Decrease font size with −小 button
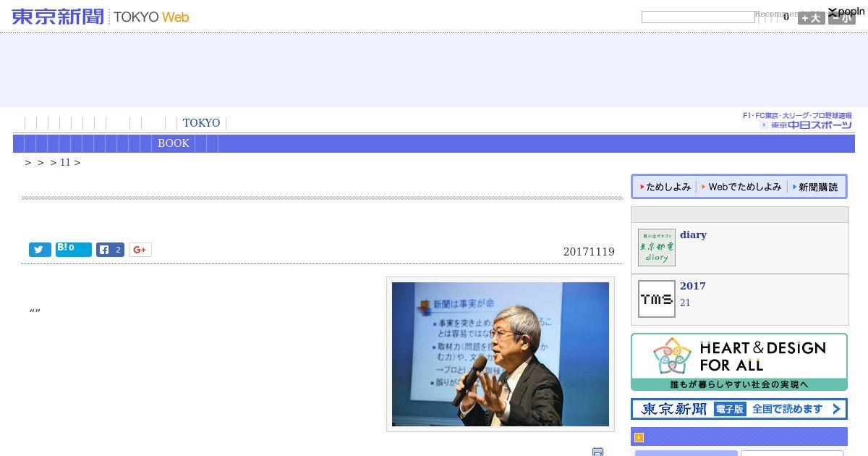 coord(841,18)
